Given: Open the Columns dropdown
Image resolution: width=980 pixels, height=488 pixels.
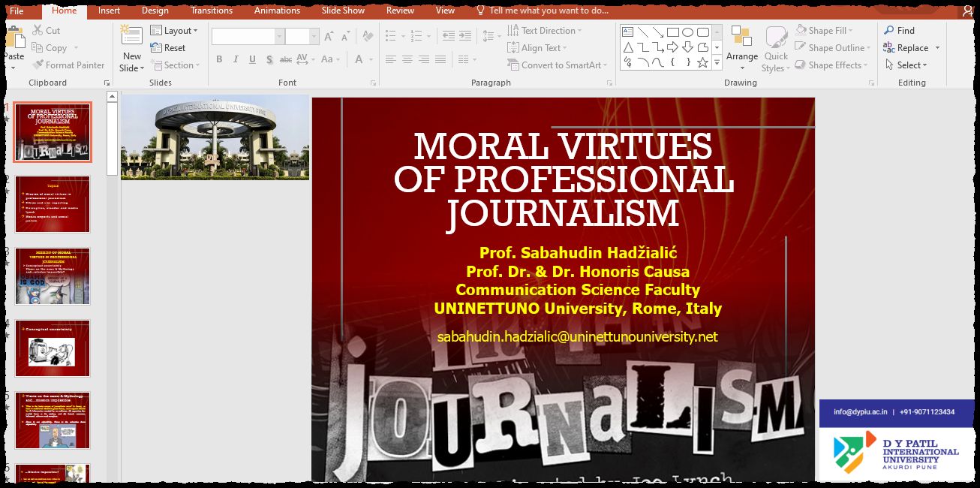Looking at the screenshot, I should [x=467, y=59].
